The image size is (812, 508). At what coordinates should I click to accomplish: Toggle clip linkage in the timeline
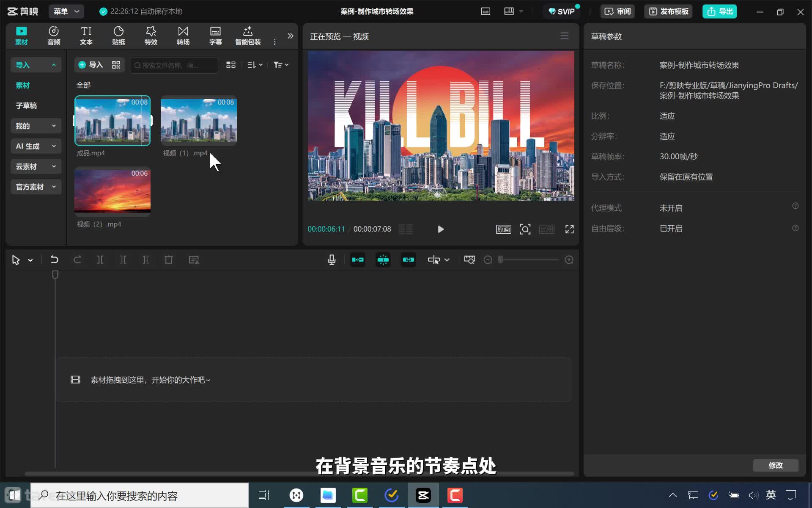[409, 260]
